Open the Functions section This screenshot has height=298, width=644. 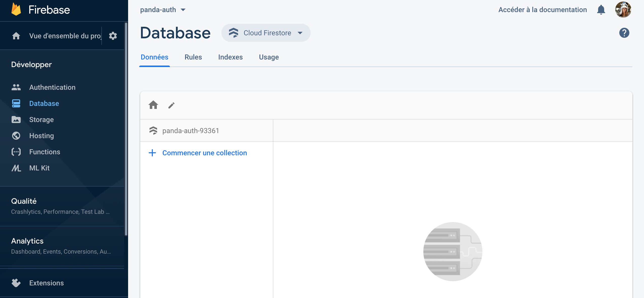(45, 152)
